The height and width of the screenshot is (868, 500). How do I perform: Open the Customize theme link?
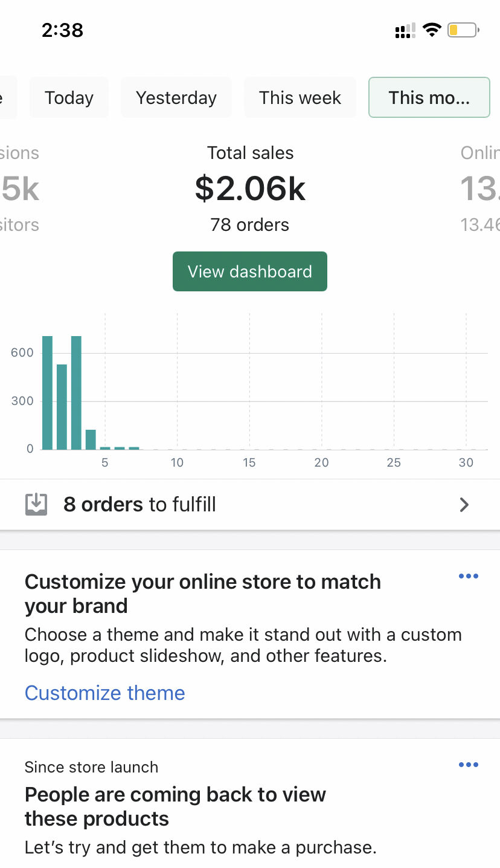coord(105,693)
